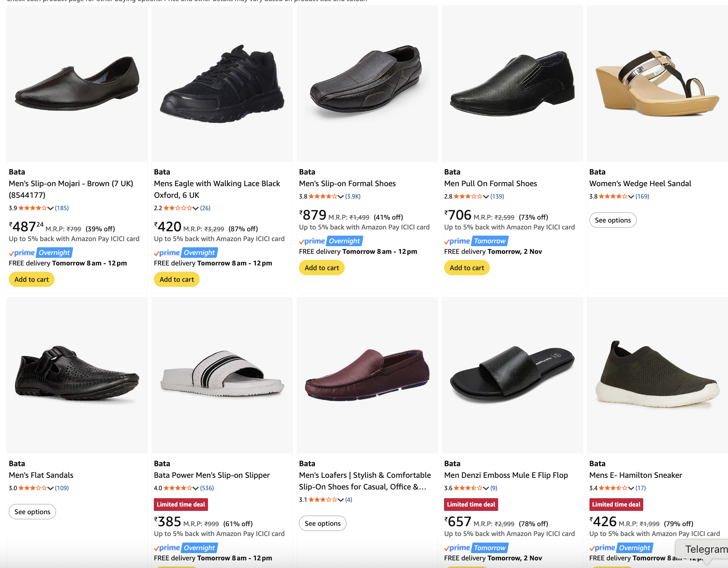Open the 3.9K reviews link for Slip-on Formal Shoes
Screen dimensions: 728x568
pos(353,196)
